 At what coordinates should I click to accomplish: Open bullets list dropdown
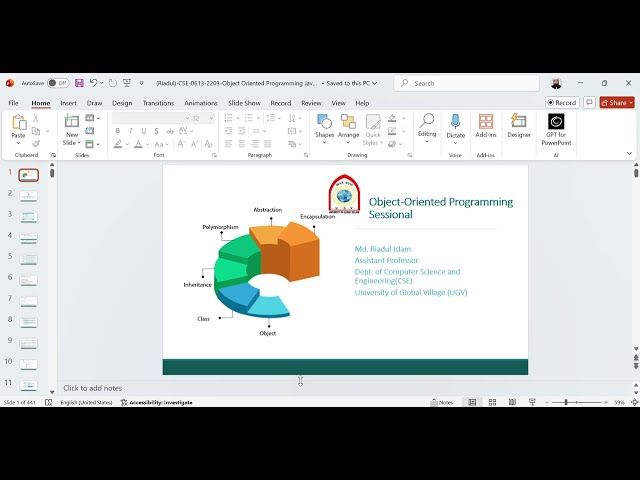tap(238, 118)
